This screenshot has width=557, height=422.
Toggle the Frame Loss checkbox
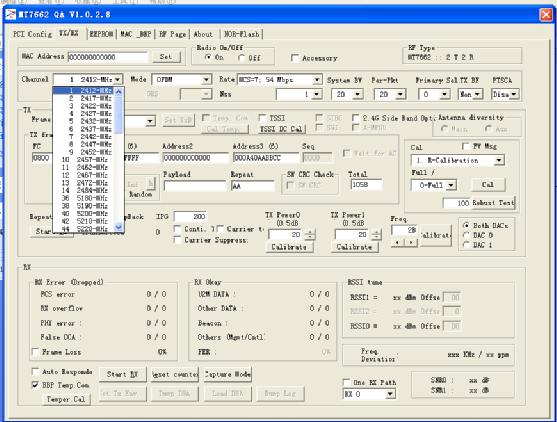(36, 352)
